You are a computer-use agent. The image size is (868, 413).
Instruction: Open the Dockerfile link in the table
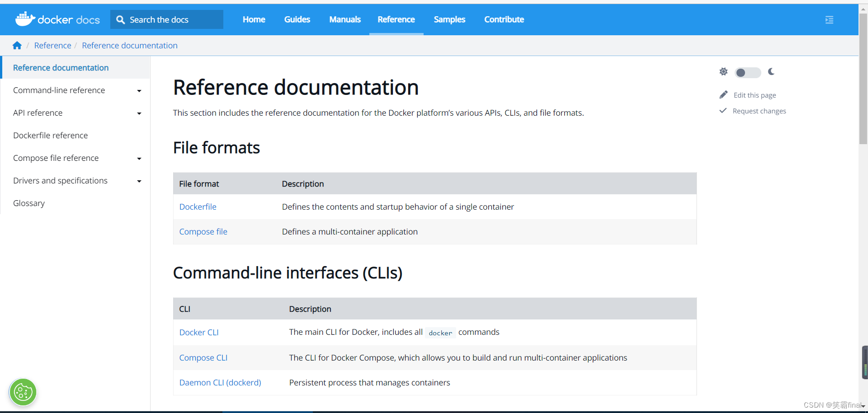pyautogui.click(x=198, y=206)
